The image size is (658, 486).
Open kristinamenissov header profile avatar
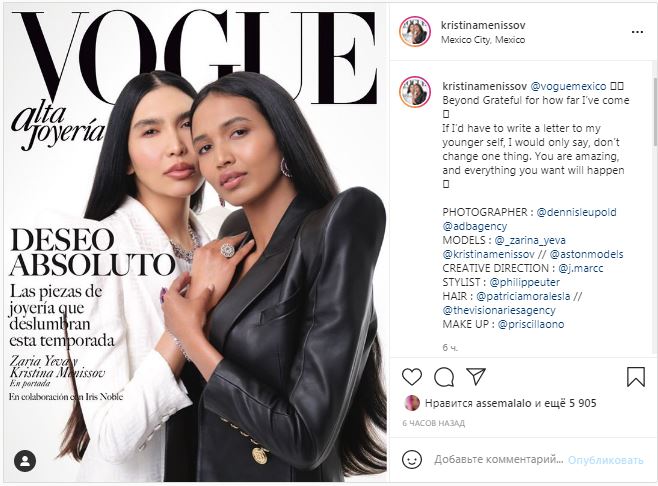415,31
